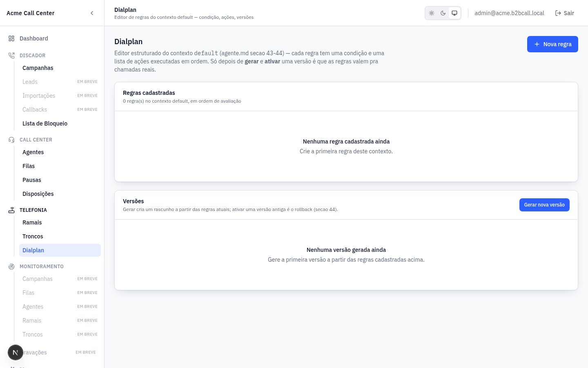This screenshot has width=588, height=368.
Task: Collapse the CALL CENTER section header
Action: (36, 140)
